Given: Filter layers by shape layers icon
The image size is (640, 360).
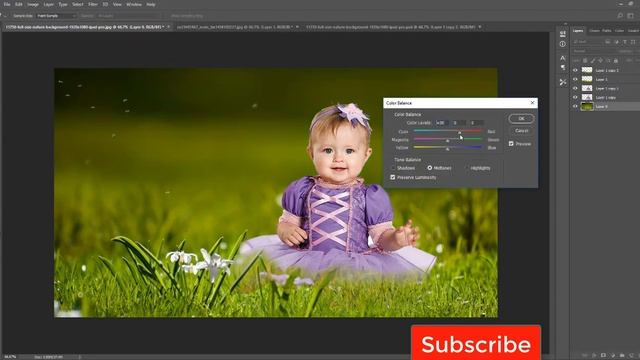Looking at the screenshot, I should [x=633, y=42].
